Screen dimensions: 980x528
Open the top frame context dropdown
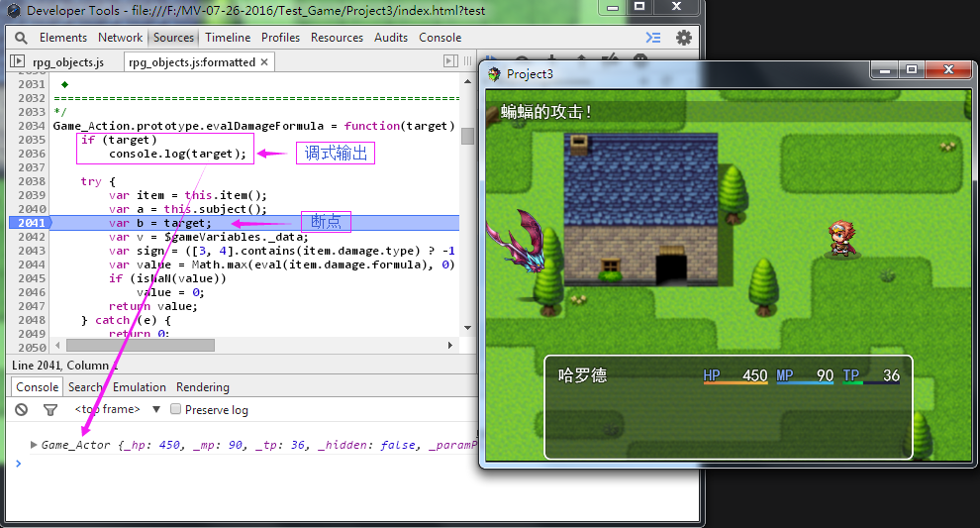(x=118, y=409)
